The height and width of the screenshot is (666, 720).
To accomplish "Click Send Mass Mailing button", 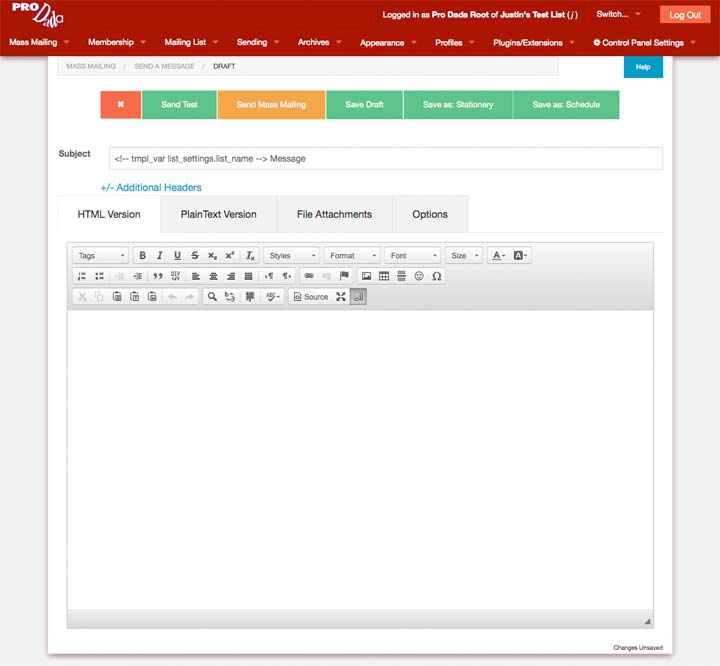I will click(x=271, y=105).
